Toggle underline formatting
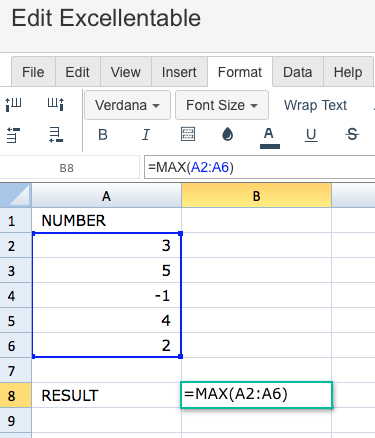 (311, 135)
